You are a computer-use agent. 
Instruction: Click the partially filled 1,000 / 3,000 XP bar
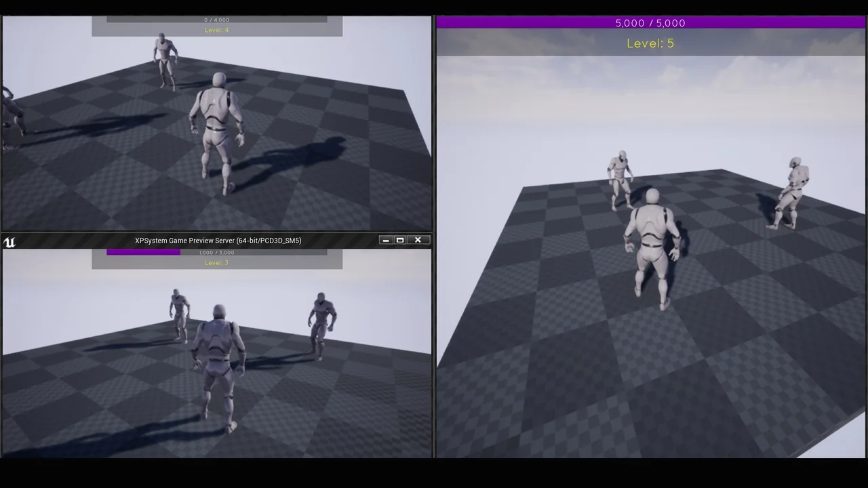[x=216, y=252]
